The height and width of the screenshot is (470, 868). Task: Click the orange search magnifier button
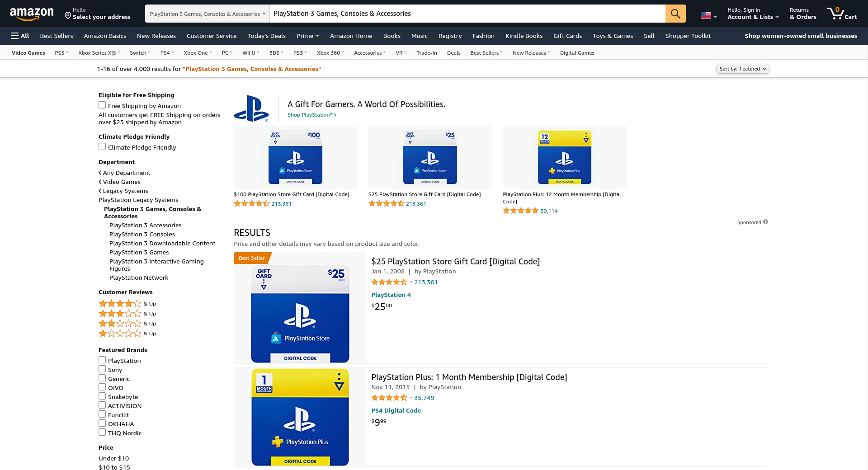pos(675,14)
